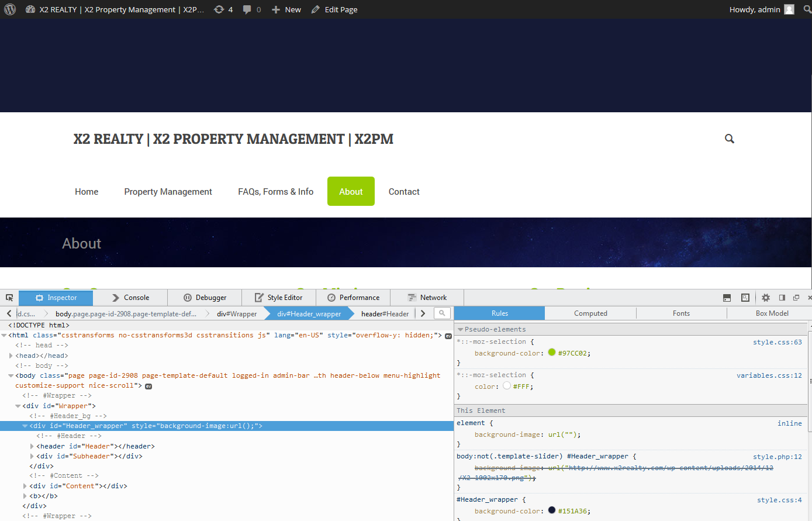The image size is (812, 521).
Task: Select the Fonts sidebar tab
Action: 681,313
